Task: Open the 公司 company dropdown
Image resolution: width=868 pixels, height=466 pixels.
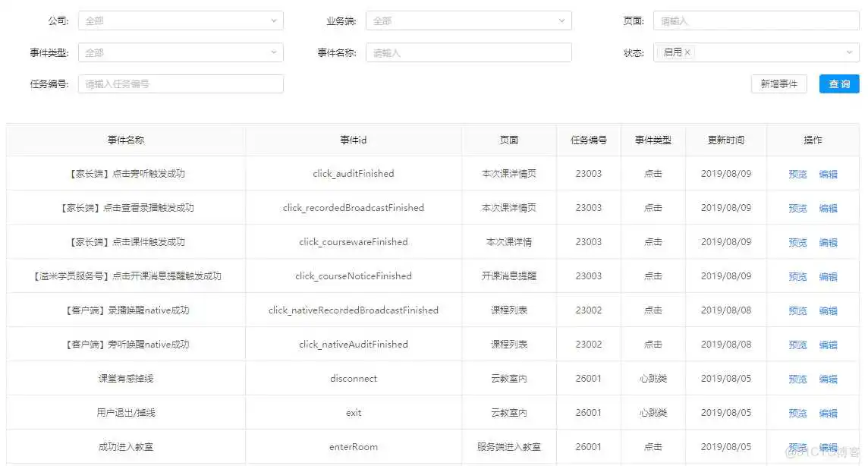Action: 180,20
